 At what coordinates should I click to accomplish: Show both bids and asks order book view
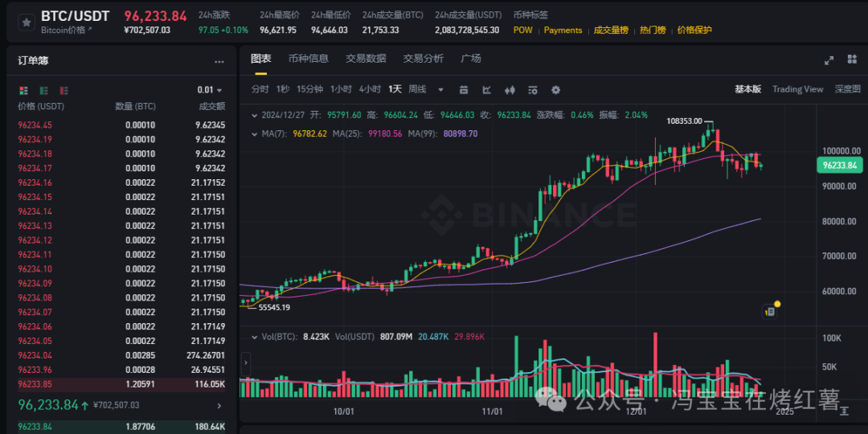point(23,90)
